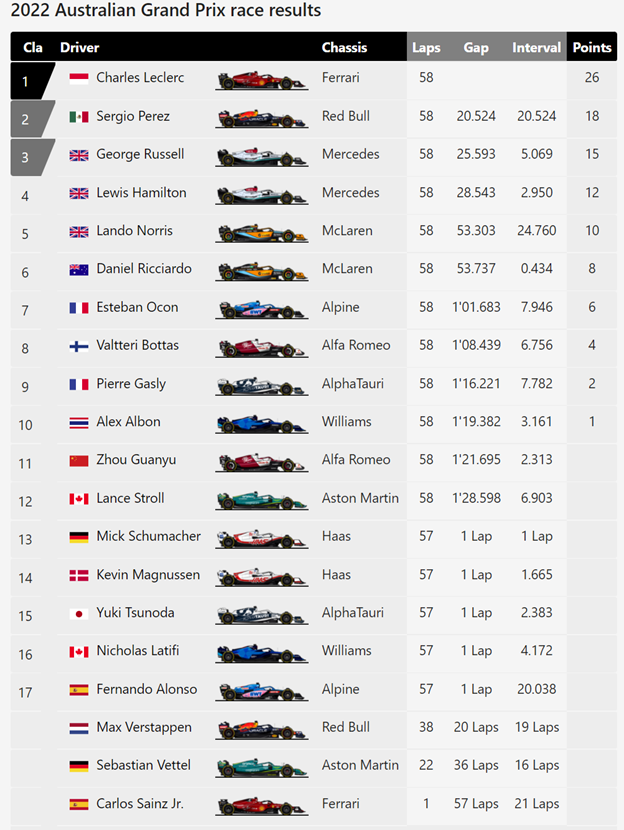Select the Points column header
Image resolution: width=624 pixels, height=830 pixels.
591,47
